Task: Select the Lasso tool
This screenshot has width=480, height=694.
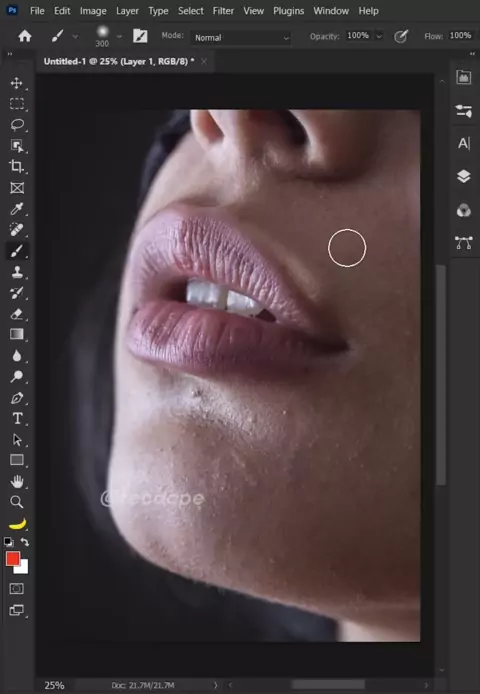Action: point(17,124)
